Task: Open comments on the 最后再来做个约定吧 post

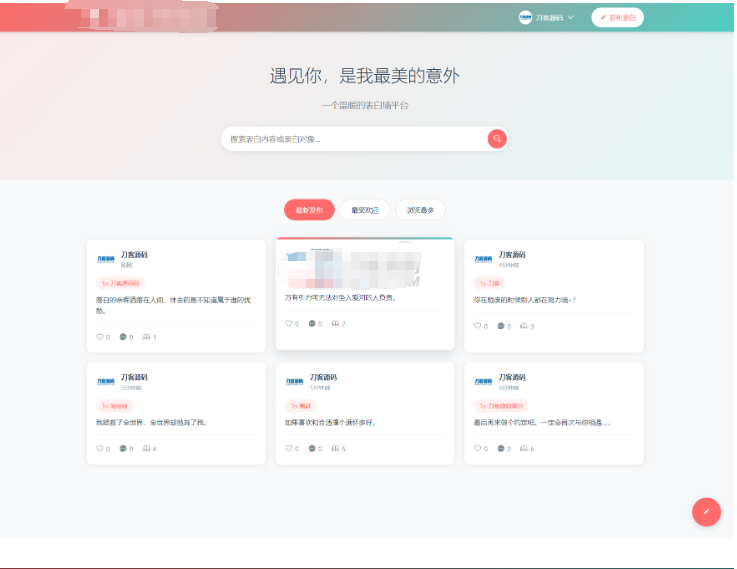Action: (501, 448)
